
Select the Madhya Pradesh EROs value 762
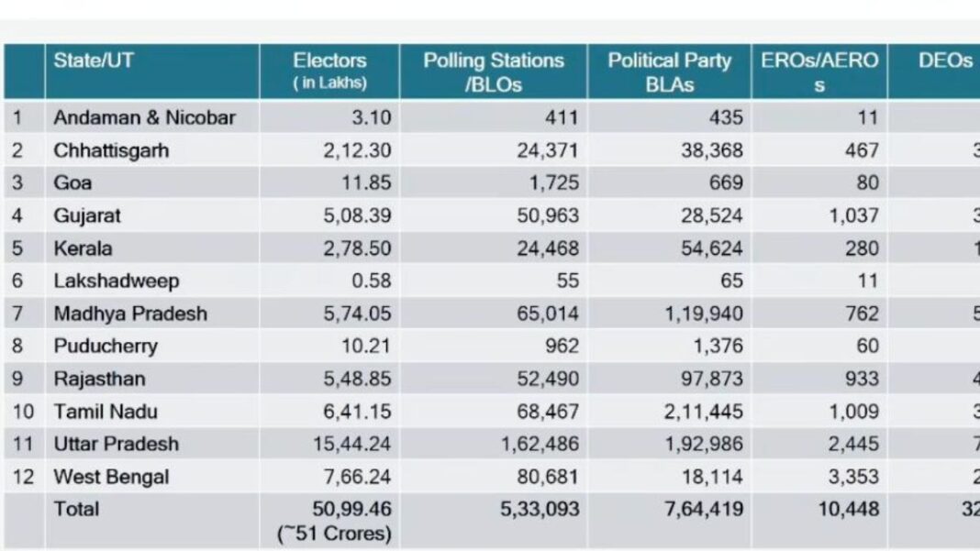(x=860, y=314)
